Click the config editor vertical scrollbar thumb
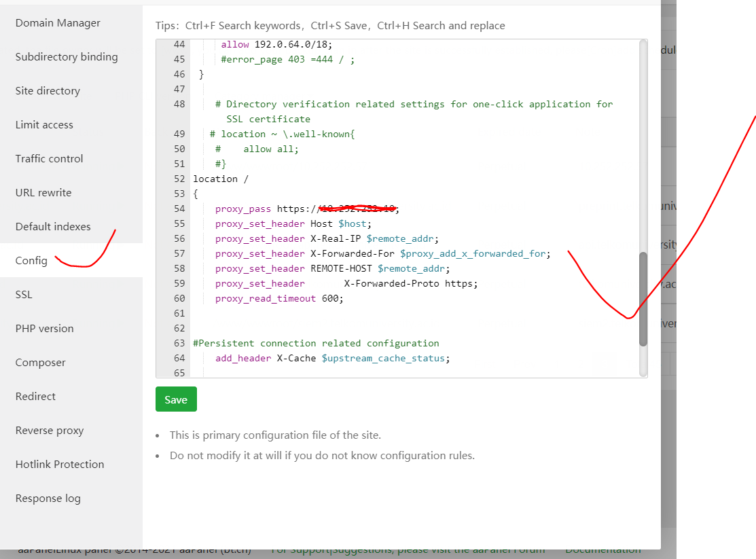 [x=643, y=299]
